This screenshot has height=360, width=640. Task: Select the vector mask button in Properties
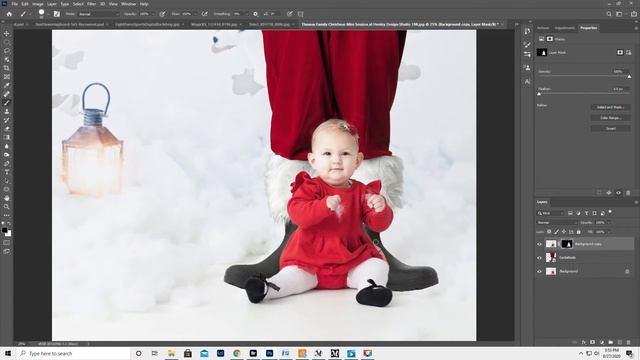(x=629, y=52)
